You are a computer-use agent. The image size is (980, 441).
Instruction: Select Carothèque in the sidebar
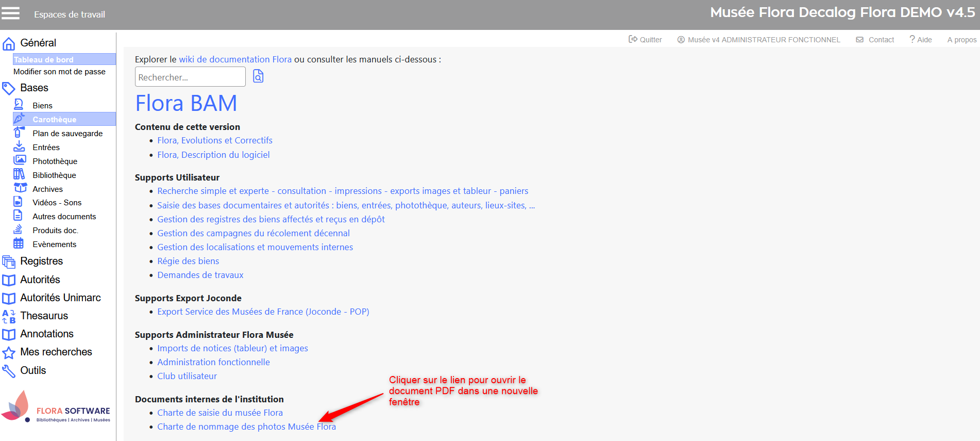tap(54, 119)
